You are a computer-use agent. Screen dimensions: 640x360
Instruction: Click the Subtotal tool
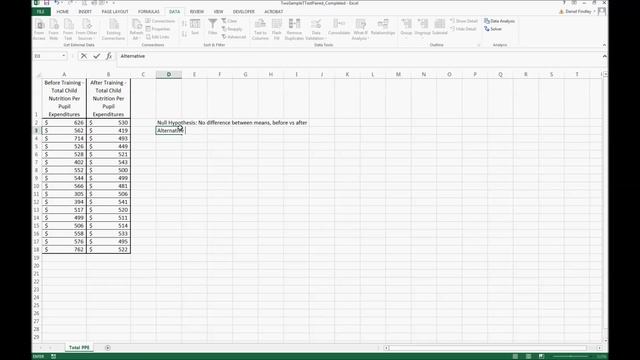440,28
